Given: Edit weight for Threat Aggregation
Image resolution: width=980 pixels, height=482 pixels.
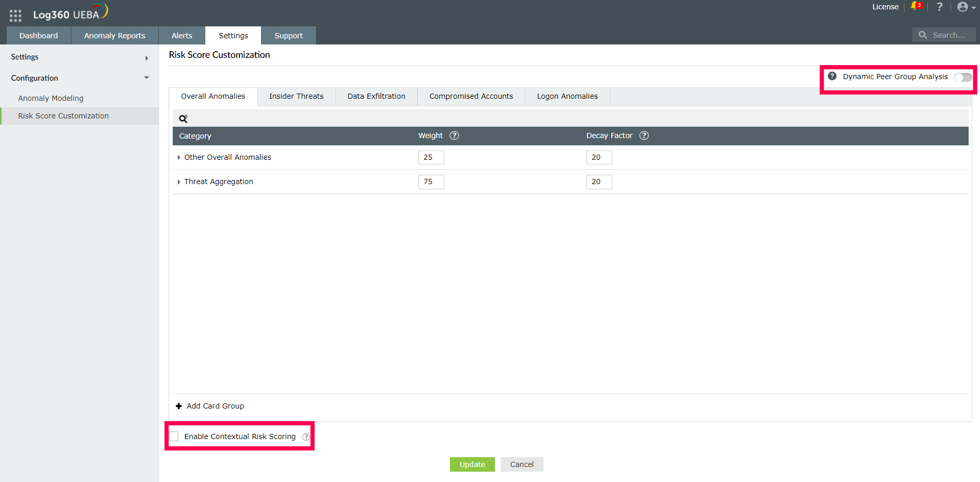Looking at the screenshot, I should pos(431,182).
